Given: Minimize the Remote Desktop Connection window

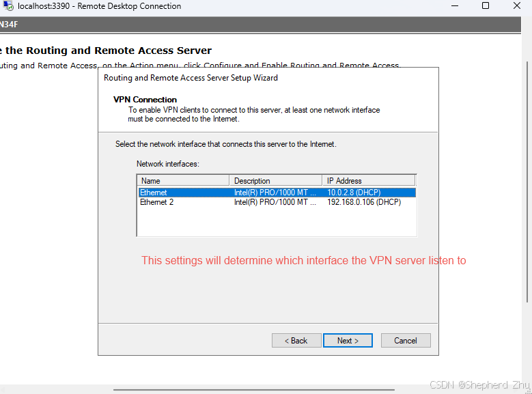Looking at the screenshot, I should pos(455,5).
